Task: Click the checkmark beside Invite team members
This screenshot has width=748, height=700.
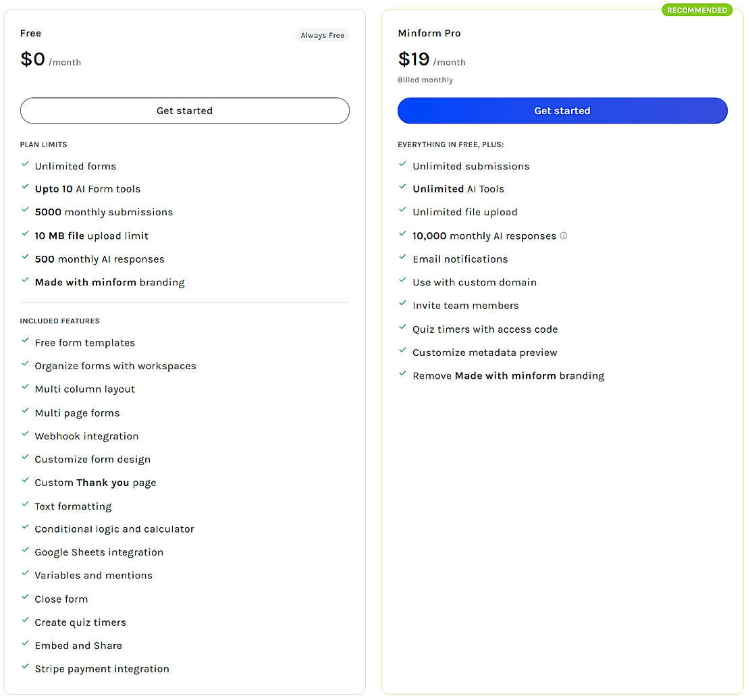Action: (402, 303)
